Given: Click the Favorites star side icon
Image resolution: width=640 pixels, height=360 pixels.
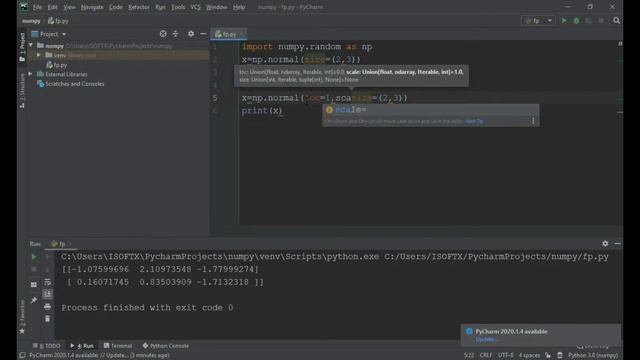Looking at the screenshot, I should [x=22, y=331].
